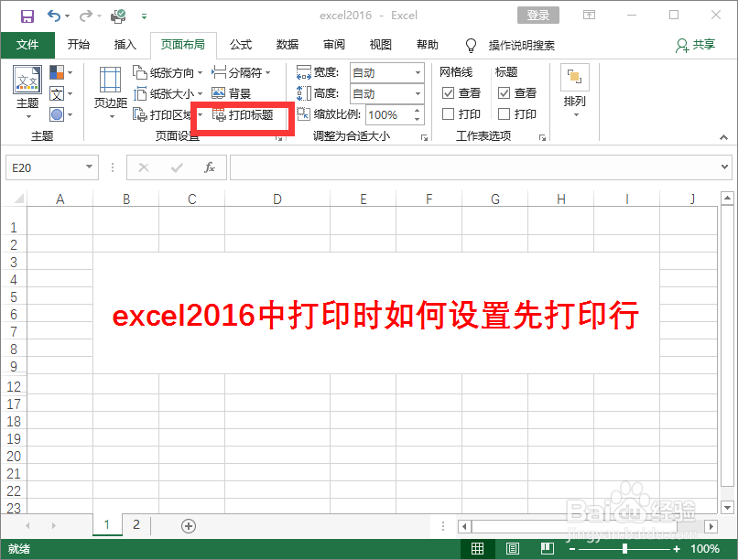Screen dimensions: 738x560
Task: Click the Themes (主题) button
Action: click(27, 92)
